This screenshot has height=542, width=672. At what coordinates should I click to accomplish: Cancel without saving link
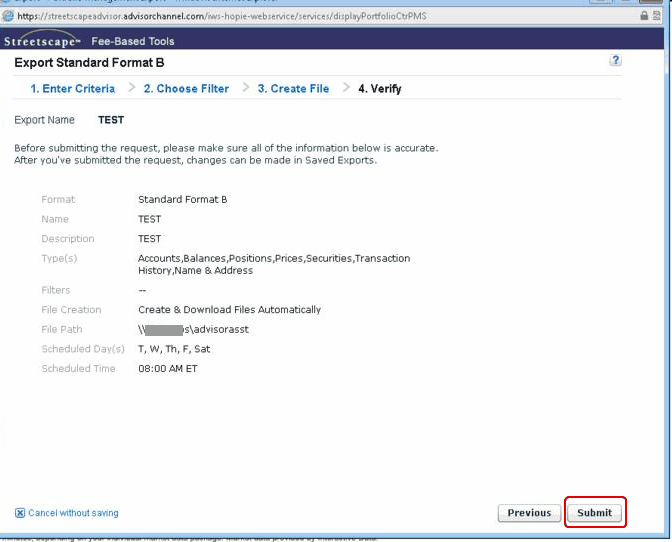73,513
